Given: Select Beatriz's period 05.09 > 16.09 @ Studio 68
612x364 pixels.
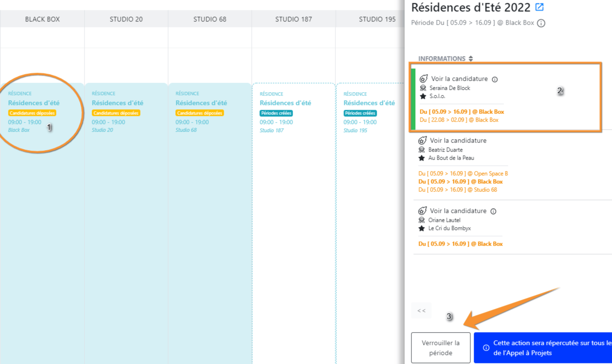Looking at the screenshot, I should coord(458,190).
